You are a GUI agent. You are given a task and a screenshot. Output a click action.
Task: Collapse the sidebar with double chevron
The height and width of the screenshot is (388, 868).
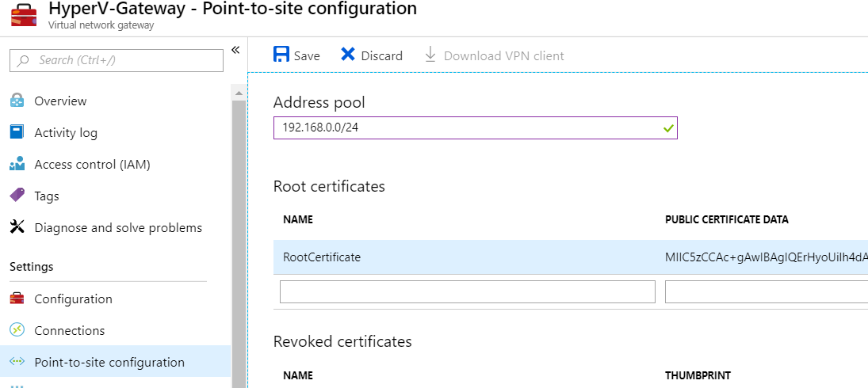(235, 51)
